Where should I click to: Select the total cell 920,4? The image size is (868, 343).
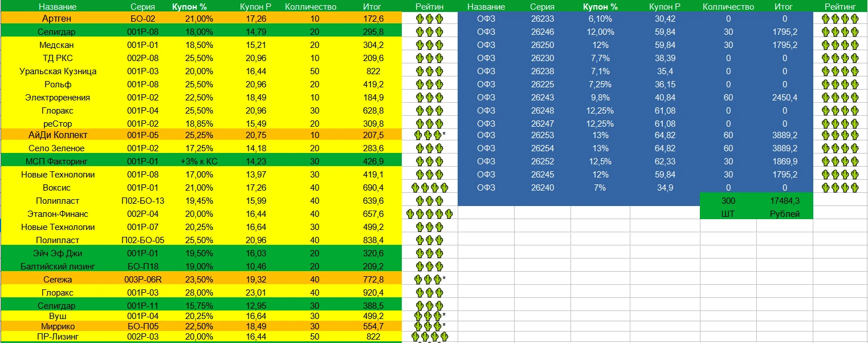point(373,293)
